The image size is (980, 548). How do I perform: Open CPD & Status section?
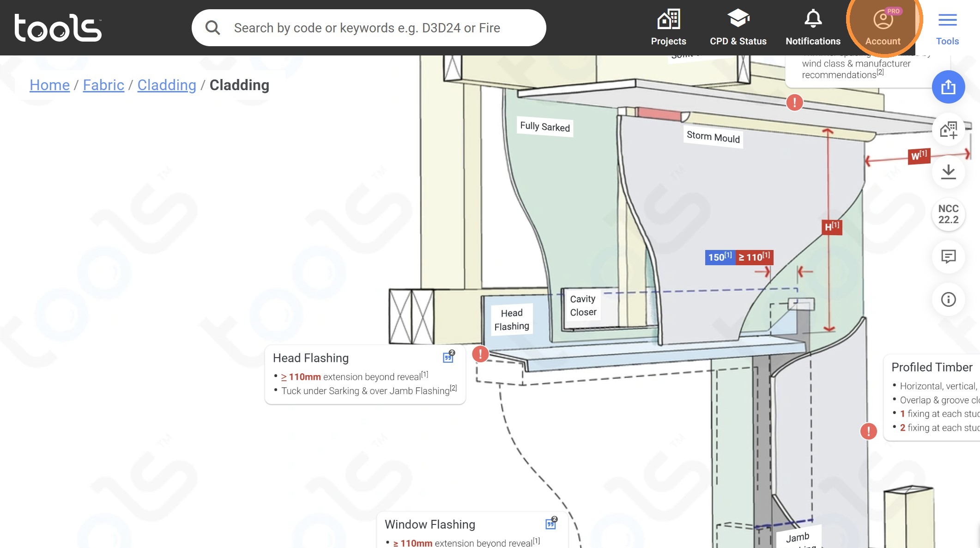pos(738,28)
